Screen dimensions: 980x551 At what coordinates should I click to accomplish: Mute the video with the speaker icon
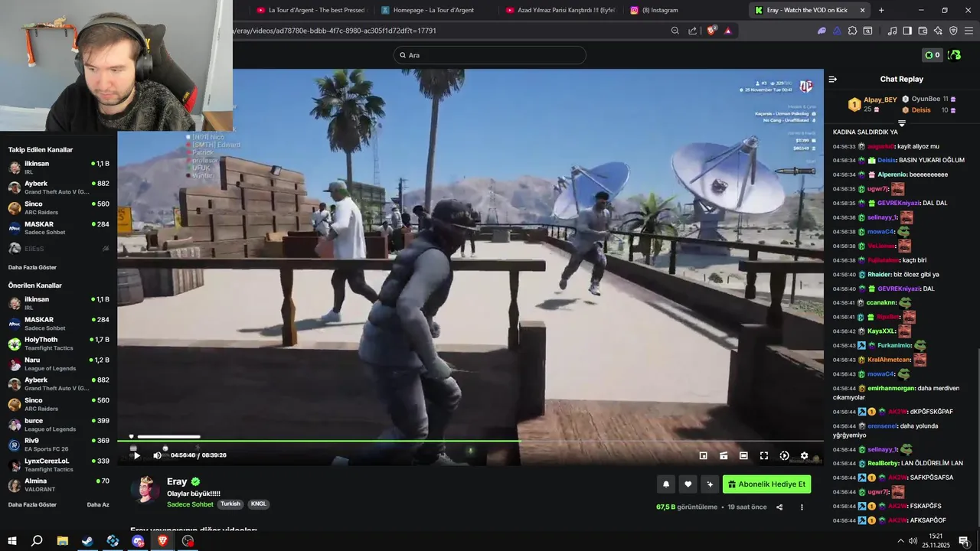[x=157, y=455]
